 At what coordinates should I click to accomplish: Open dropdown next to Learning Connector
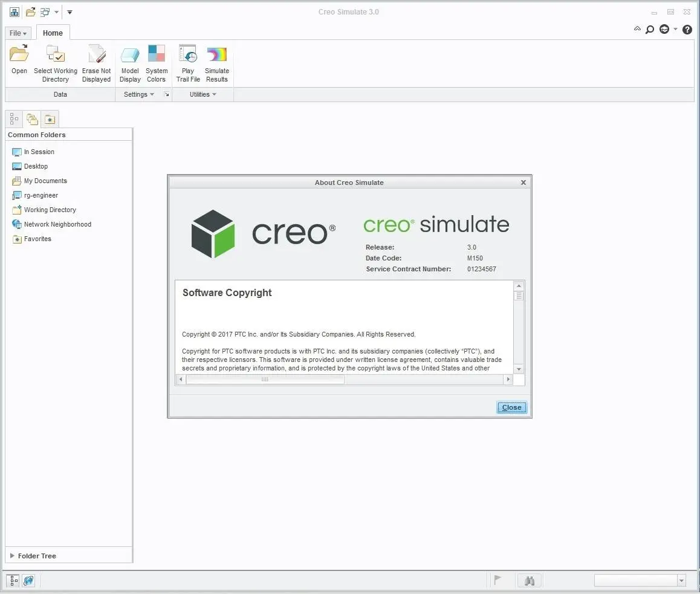(675, 30)
